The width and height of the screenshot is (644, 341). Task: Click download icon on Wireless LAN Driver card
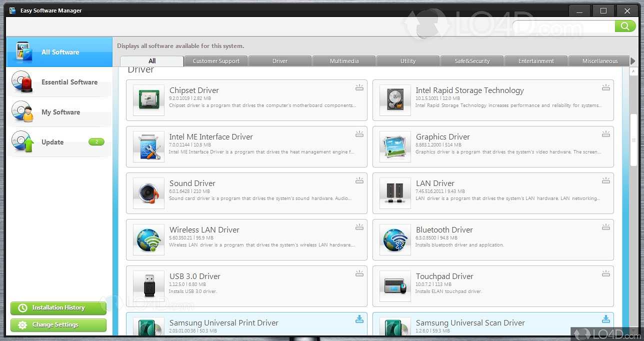(359, 227)
